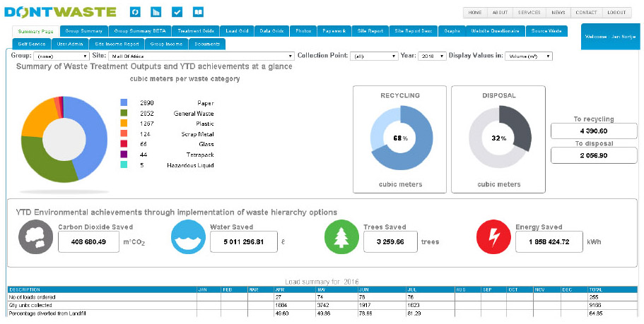
Task: Open the Year selection dropdown
Action: (x=432, y=56)
